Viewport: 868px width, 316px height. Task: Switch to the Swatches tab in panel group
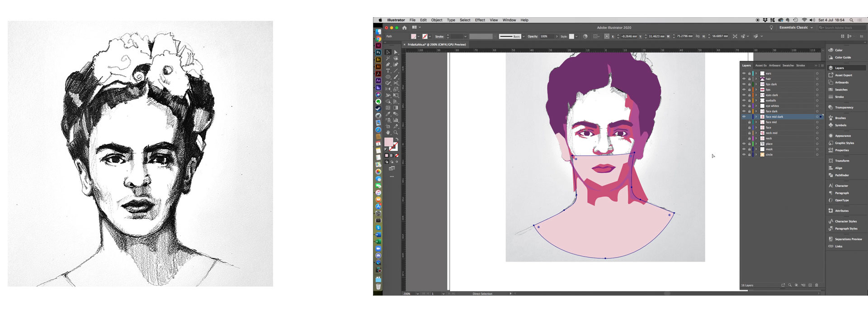(x=788, y=66)
